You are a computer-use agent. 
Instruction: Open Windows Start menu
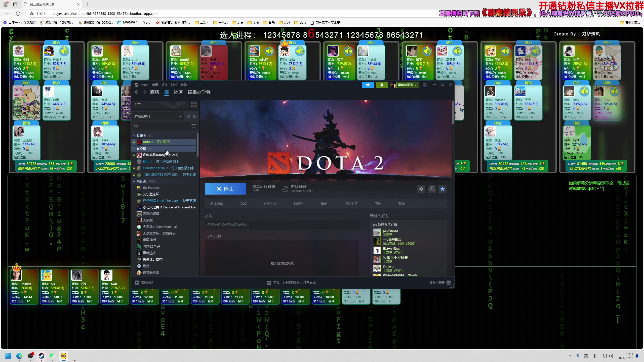[8, 356]
